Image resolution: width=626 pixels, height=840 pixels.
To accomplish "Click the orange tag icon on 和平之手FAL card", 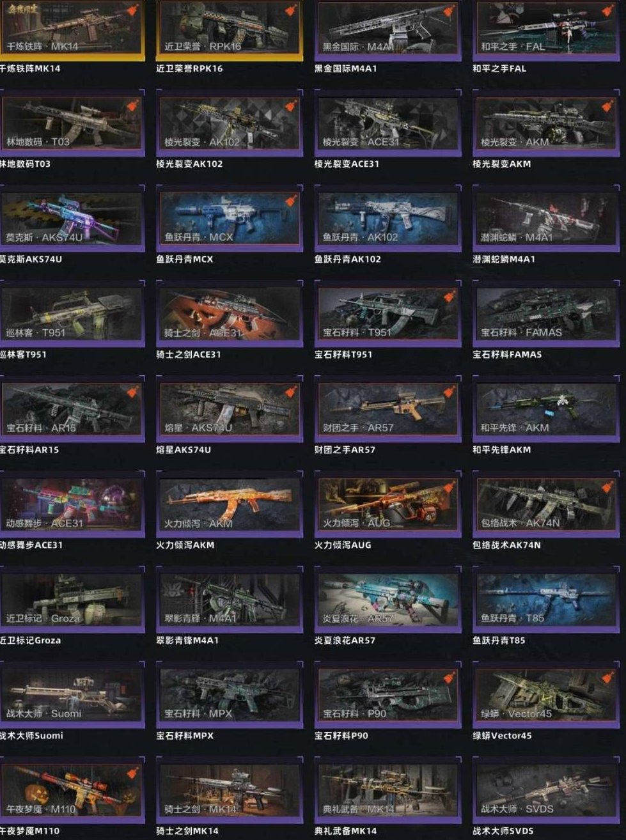I will pyautogui.click(x=607, y=10).
